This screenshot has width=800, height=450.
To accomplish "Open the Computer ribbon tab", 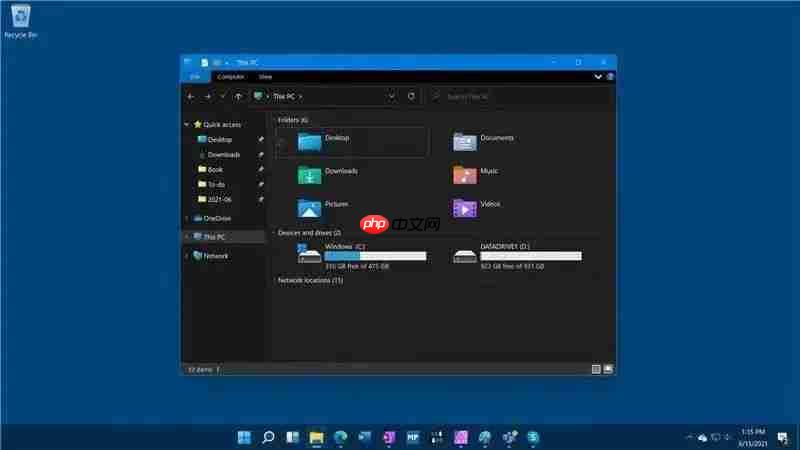I will (231, 77).
